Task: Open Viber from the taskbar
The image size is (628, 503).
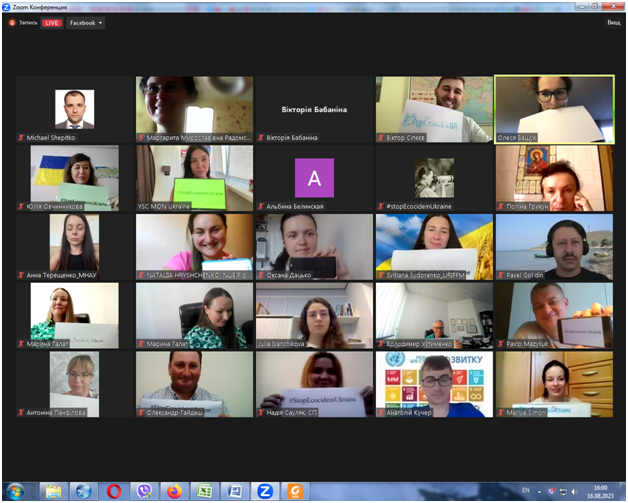Action: click(x=144, y=491)
